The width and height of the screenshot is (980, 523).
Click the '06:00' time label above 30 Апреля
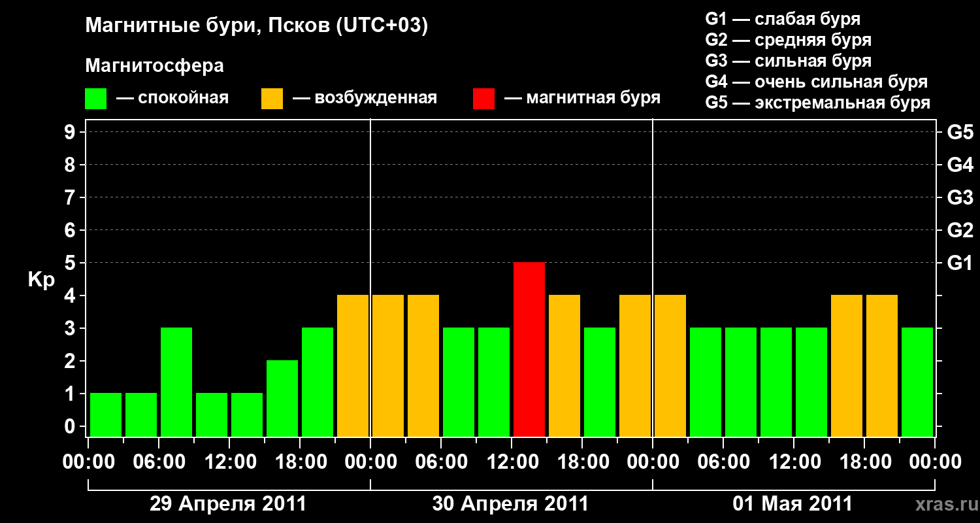tap(441, 462)
